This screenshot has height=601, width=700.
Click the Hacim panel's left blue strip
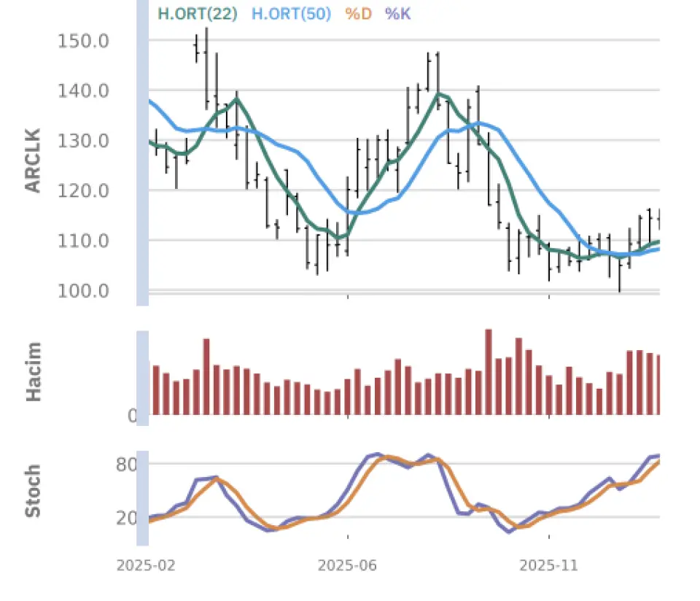(x=143, y=378)
